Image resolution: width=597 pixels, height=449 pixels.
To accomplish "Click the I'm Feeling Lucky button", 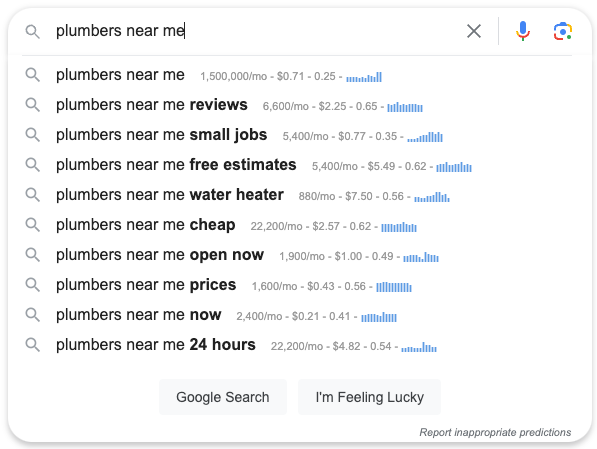I will [369, 397].
